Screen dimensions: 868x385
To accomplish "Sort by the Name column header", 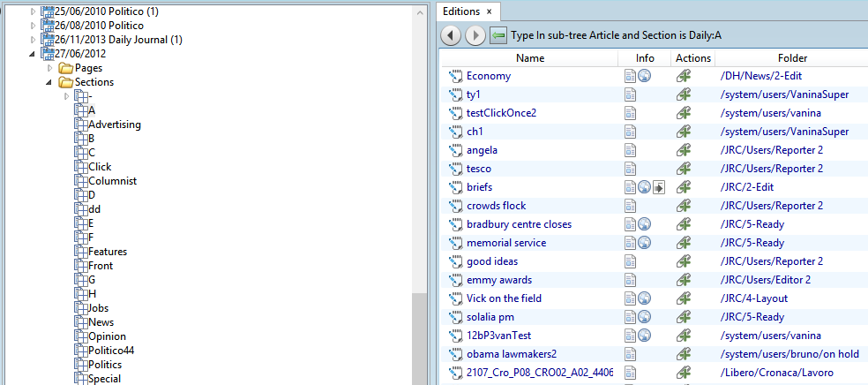I will [x=530, y=58].
